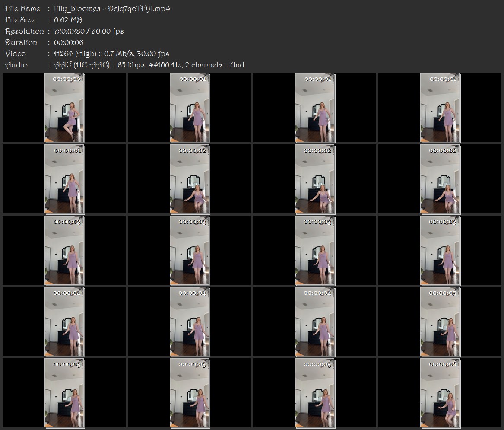
Task: Click the "File Size" label
Action: pos(20,20)
